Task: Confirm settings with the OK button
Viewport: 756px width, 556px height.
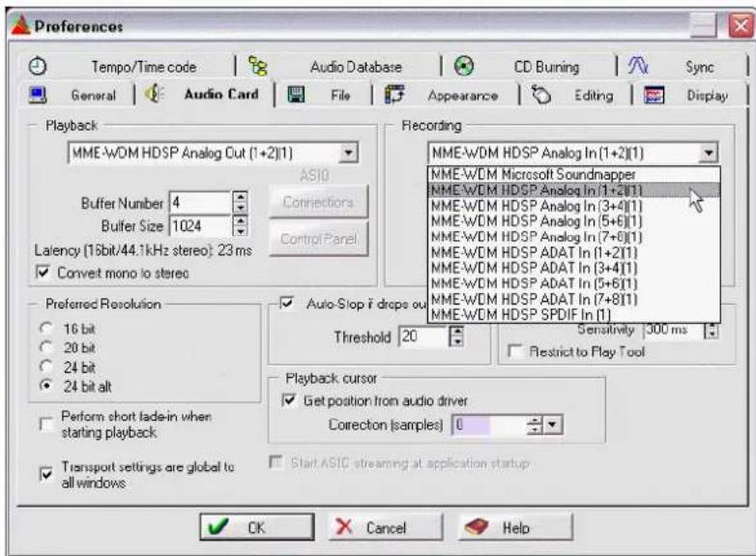Action: [257, 527]
